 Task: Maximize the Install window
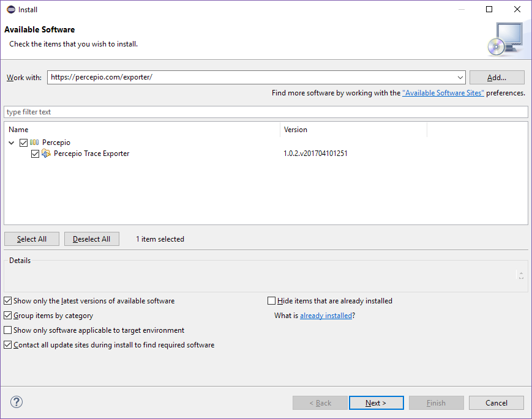pyautogui.click(x=489, y=10)
